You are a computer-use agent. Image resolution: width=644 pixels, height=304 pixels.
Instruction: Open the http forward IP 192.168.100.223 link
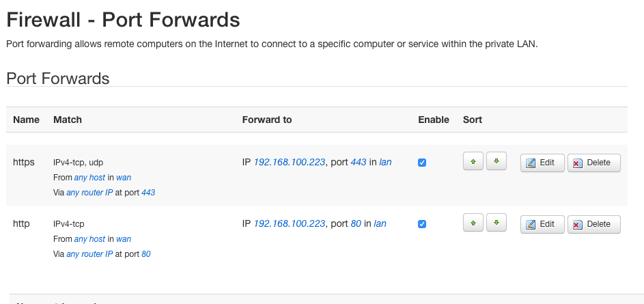(290, 223)
